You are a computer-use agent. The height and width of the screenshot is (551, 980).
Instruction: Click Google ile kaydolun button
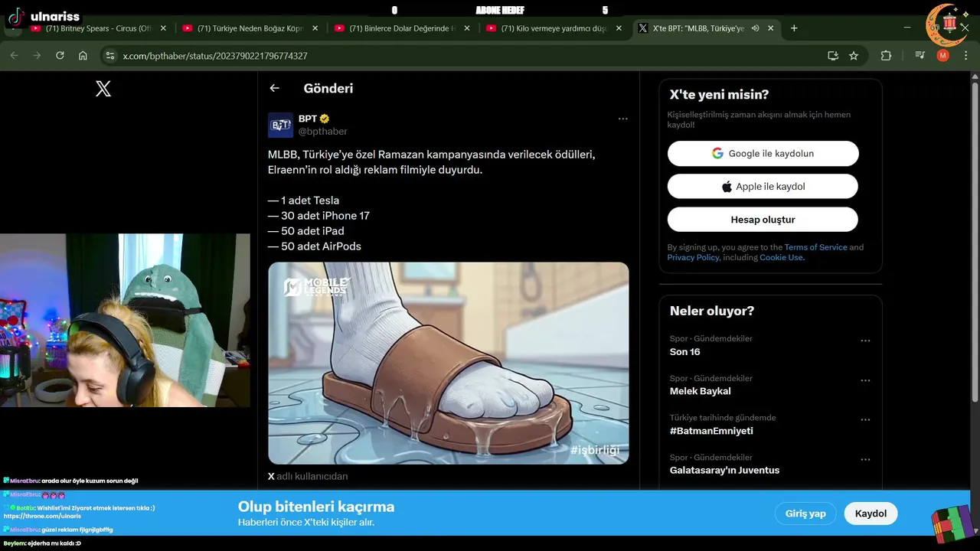763,153
